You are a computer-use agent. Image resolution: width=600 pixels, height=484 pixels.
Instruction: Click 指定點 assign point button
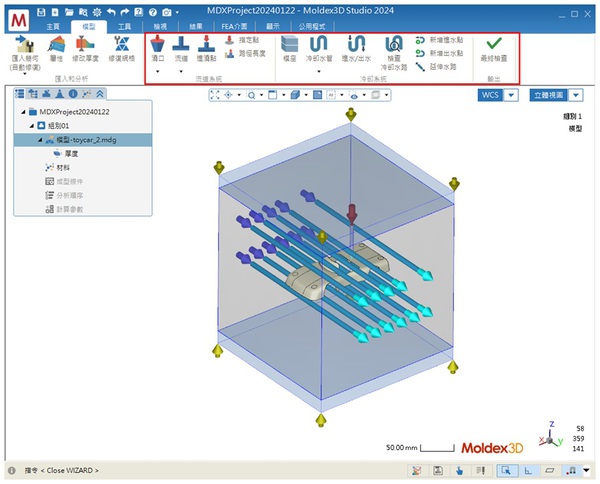243,39
